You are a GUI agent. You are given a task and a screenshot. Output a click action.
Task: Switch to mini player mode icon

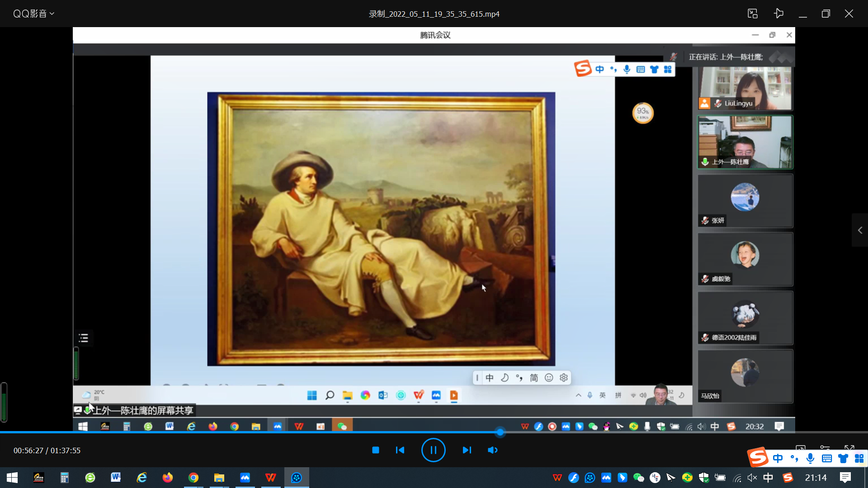[x=752, y=14]
